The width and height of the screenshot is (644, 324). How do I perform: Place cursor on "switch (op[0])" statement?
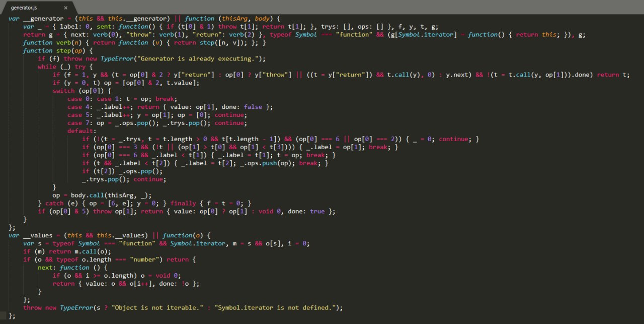[78, 91]
